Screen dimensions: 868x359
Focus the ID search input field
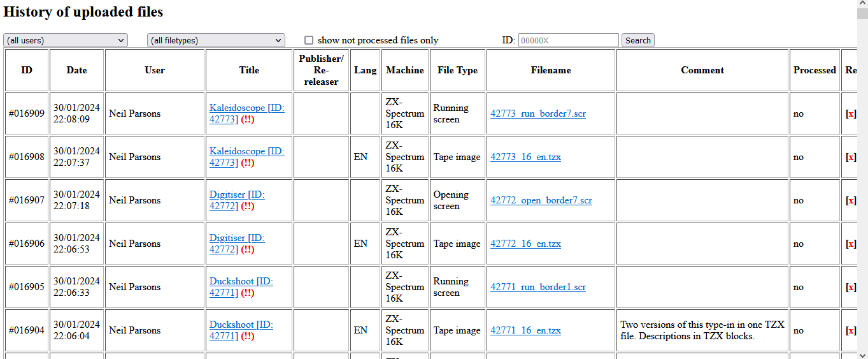tap(568, 40)
